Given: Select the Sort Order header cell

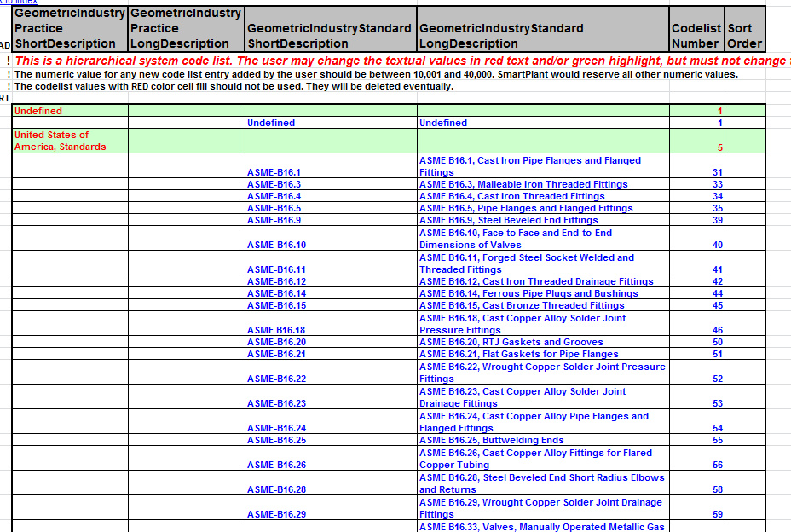Looking at the screenshot, I should (x=745, y=29).
